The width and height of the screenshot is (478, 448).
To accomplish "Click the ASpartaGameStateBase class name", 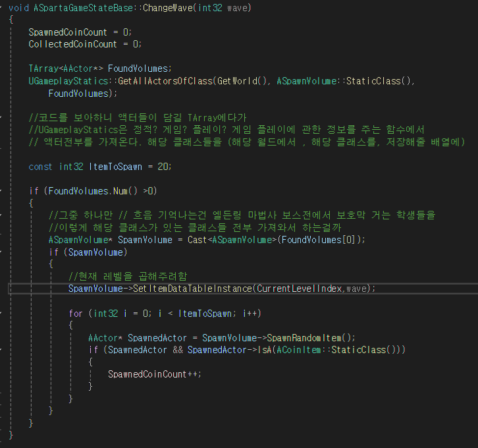I will [x=83, y=8].
